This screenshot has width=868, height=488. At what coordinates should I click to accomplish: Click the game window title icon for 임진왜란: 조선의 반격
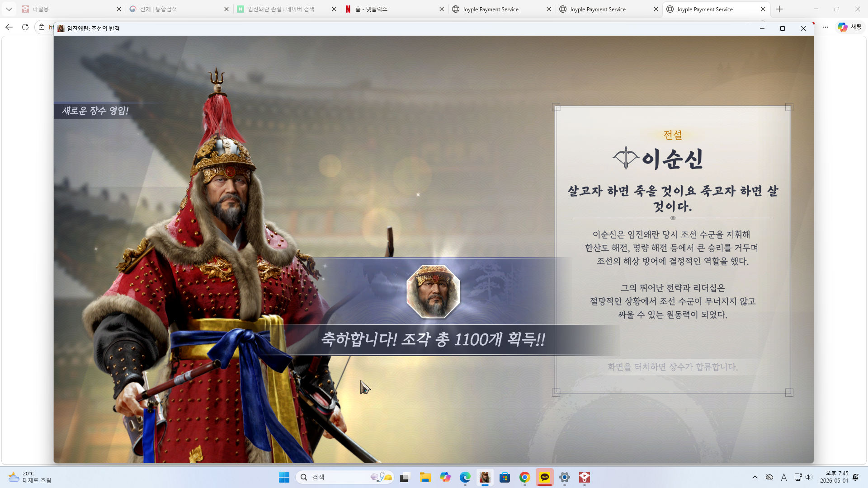pos(61,28)
